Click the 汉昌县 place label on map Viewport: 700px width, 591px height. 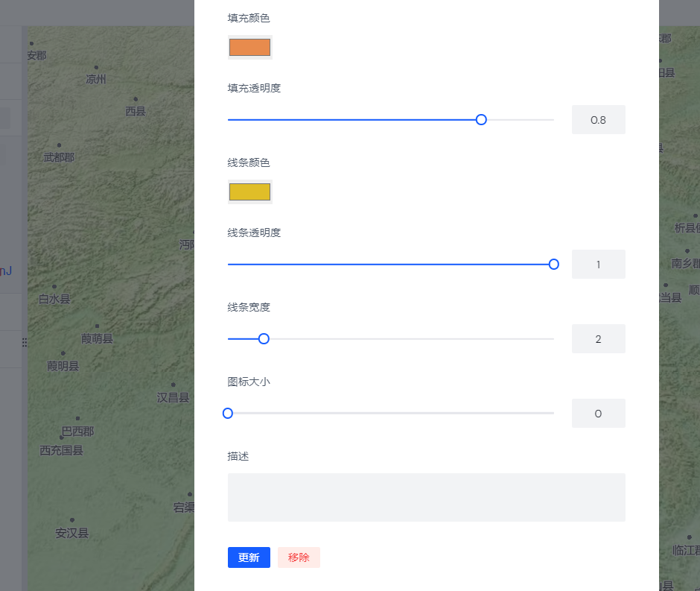click(x=173, y=397)
